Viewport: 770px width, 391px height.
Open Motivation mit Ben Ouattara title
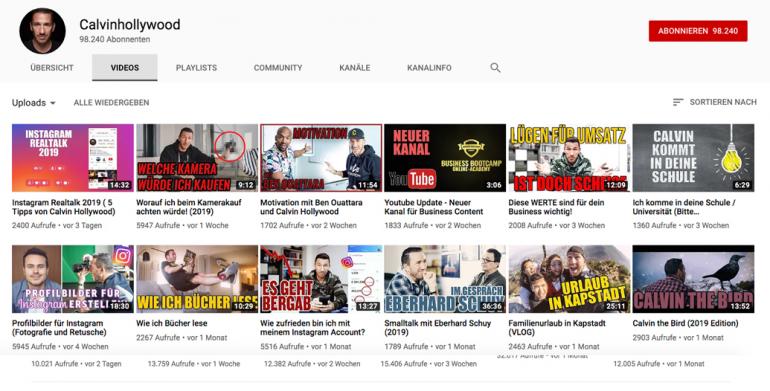[311, 207]
